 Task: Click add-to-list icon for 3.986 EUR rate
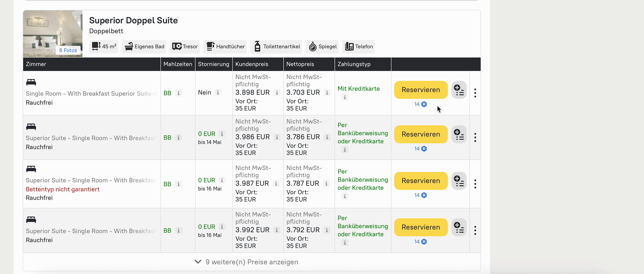click(x=459, y=135)
